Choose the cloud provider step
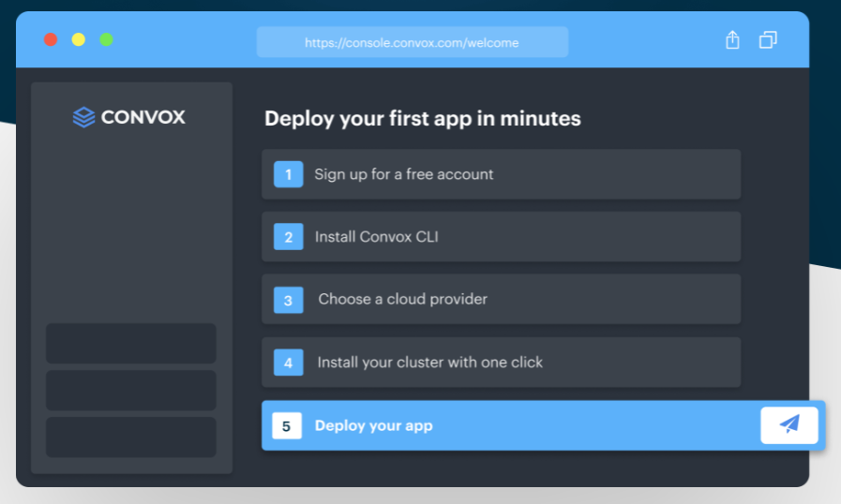The height and width of the screenshot is (504, 841). pyautogui.click(x=501, y=299)
